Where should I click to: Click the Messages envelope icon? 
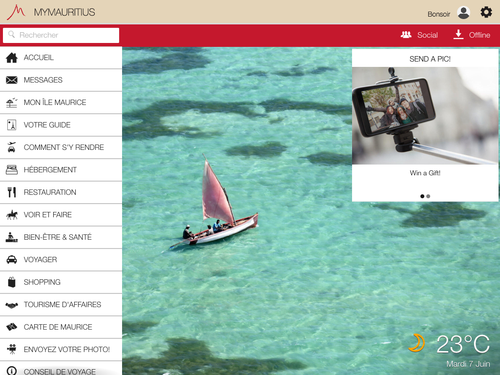[12, 80]
